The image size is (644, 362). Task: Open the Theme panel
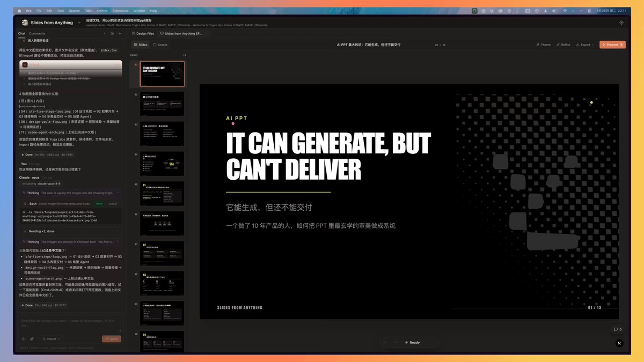point(543,45)
